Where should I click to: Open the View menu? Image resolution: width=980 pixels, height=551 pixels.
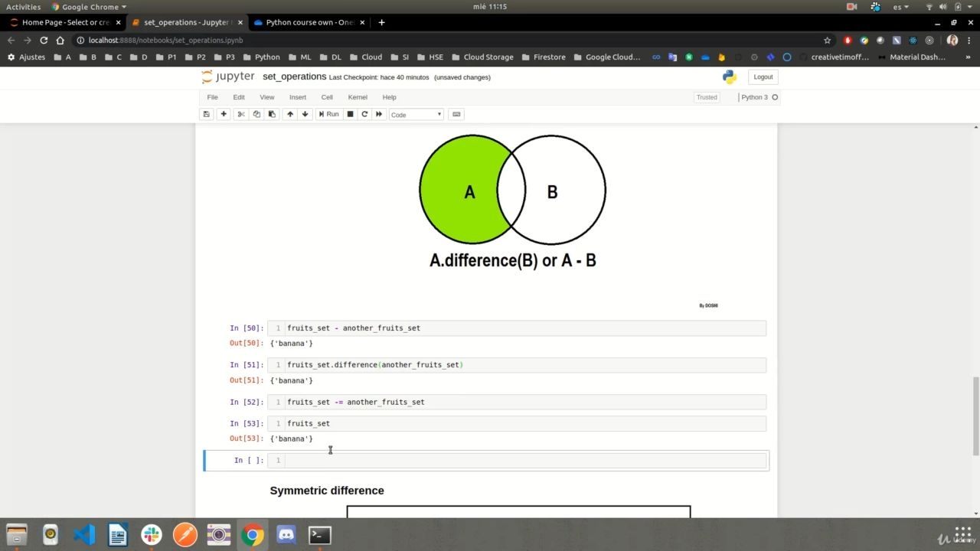pyautogui.click(x=266, y=97)
